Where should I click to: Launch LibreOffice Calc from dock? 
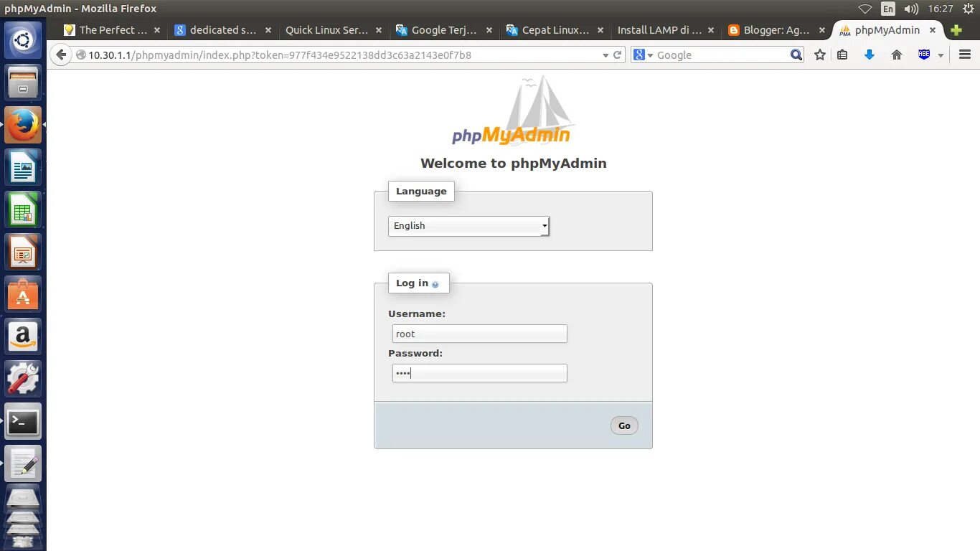(x=23, y=209)
